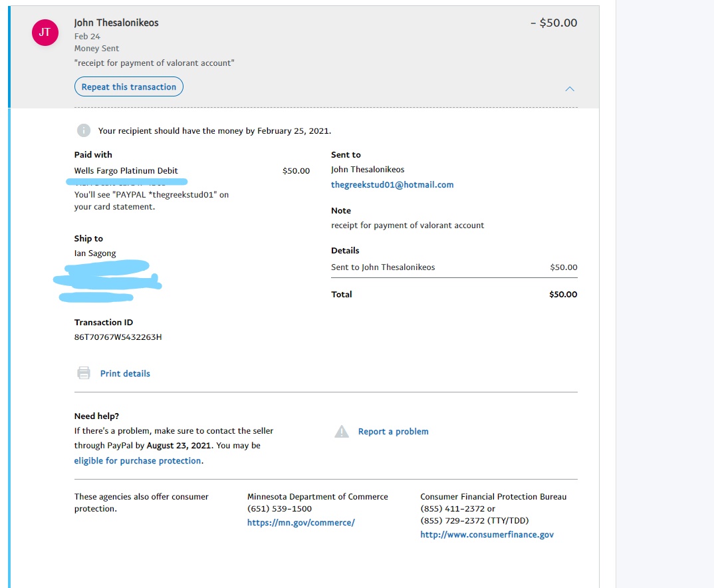Click the Print details link

[125, 373]
